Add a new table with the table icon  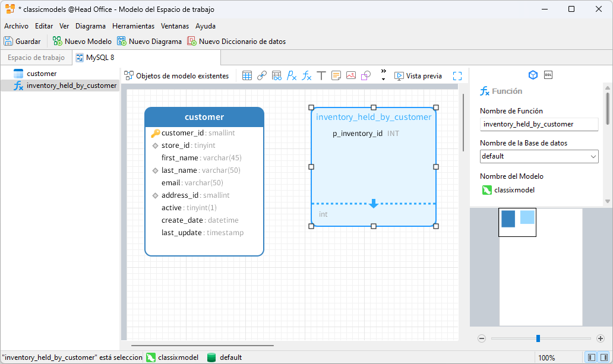tap(247, 76)
